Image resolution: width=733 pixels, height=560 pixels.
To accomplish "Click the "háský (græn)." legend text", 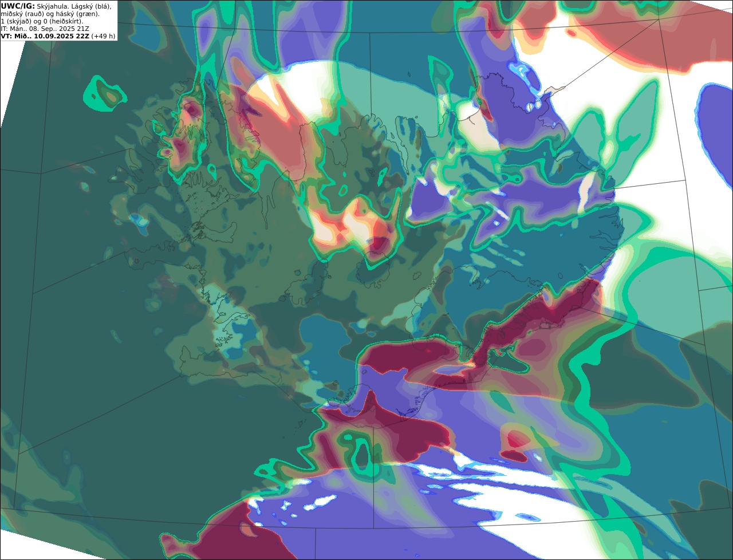I will point(77,14).
